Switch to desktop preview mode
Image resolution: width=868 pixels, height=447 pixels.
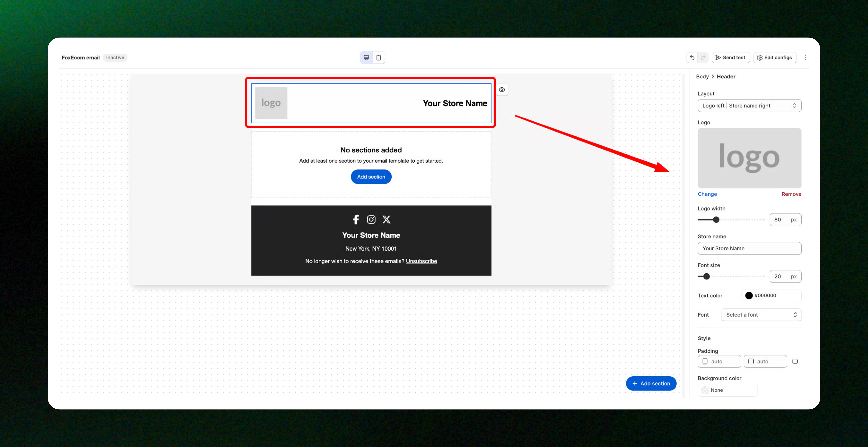pyautogui.click(x=366, y=58)
